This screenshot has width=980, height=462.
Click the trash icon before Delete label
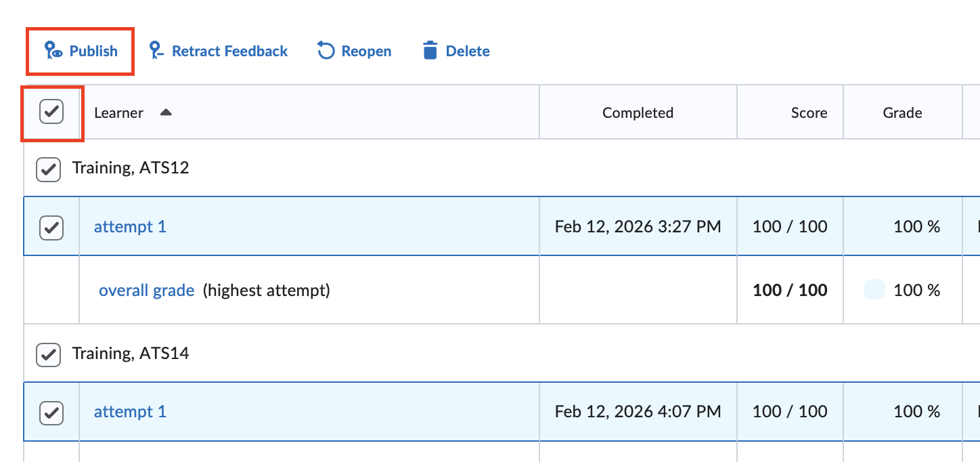point(430,50)
